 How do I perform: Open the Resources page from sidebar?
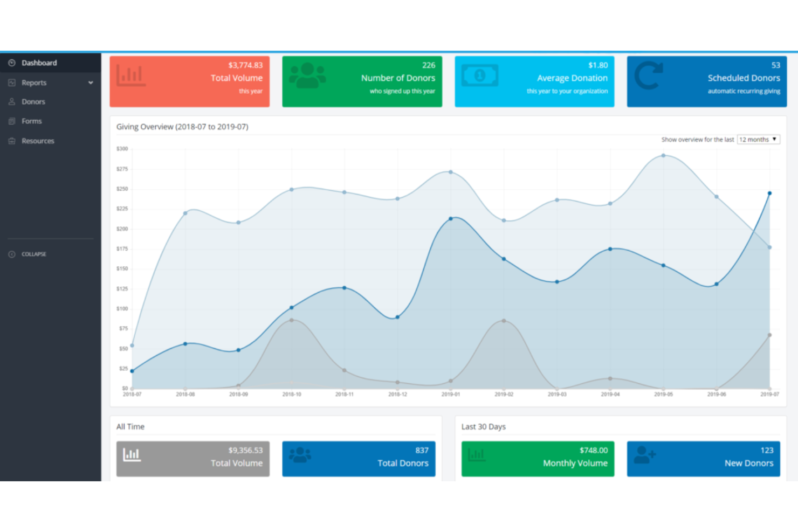38,141
